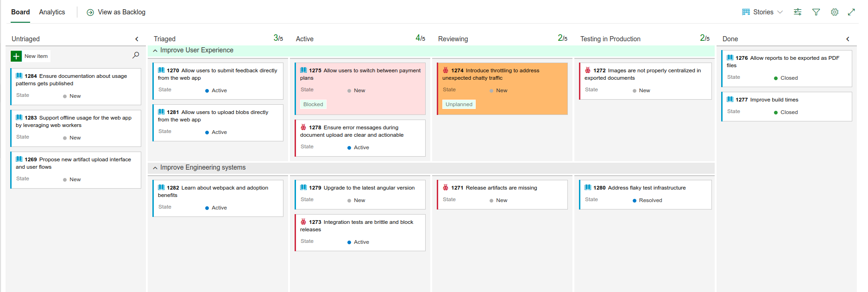Open card 1277 Improve build times
The height and width of the screenshot is (292, 868).
774,100
